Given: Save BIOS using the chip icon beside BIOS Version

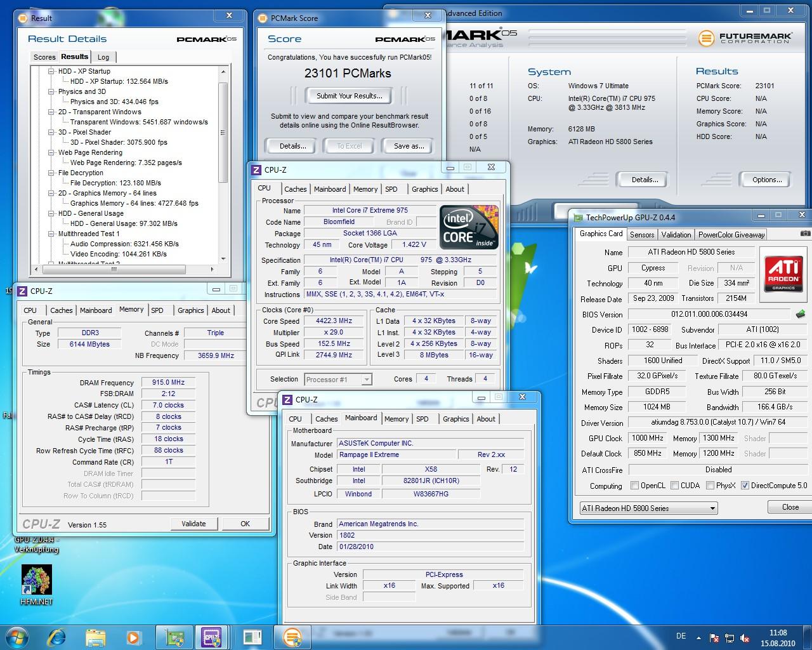Looking at the screenshot, I should [801, 314].
